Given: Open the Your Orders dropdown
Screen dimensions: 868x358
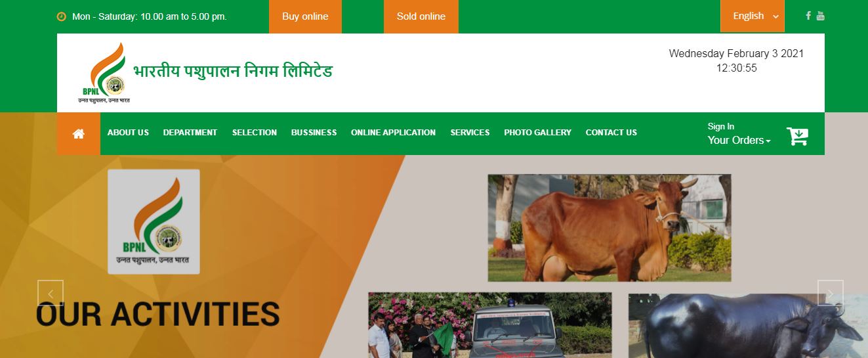Looking at the screenshot, I should tap(739, 140).
